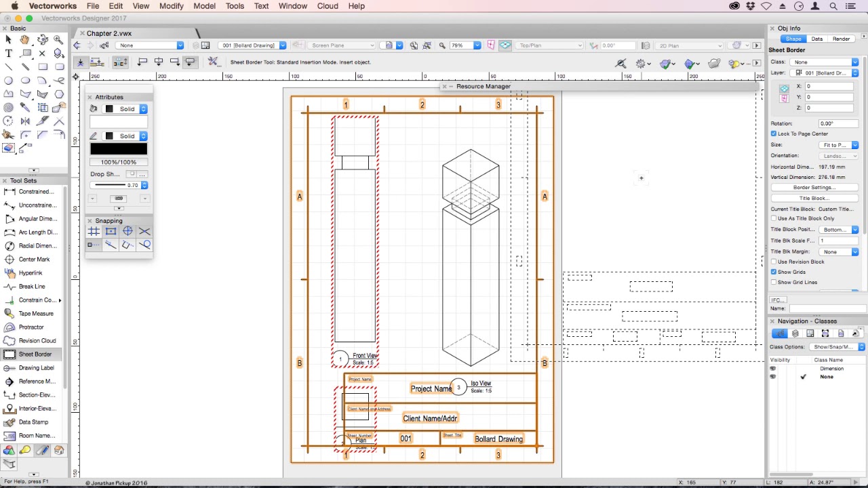Click the Border Settings button
The height and width of the screenshot is (488, 868).
click(814, 188)
